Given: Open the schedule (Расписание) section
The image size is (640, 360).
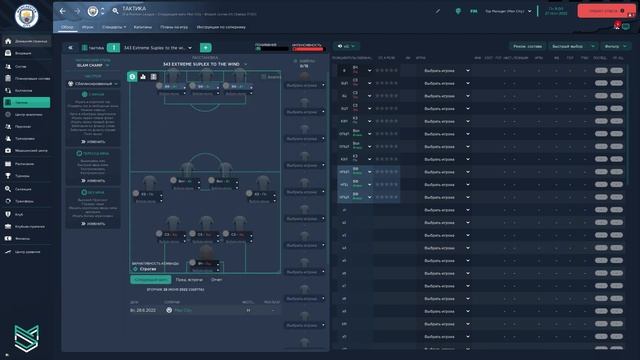Looking at the screenshot, I should [27, 164].
